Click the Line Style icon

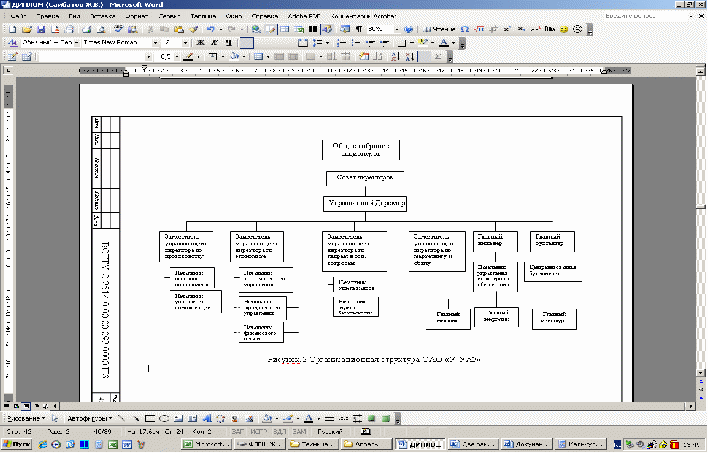coord(330,419)
